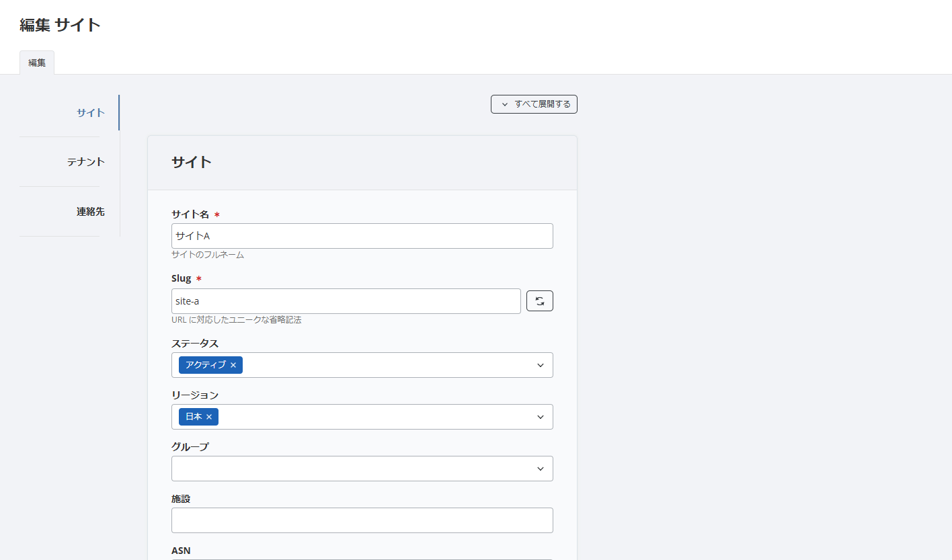Click the Slug input containing site-a

click(x=346, y=301)
